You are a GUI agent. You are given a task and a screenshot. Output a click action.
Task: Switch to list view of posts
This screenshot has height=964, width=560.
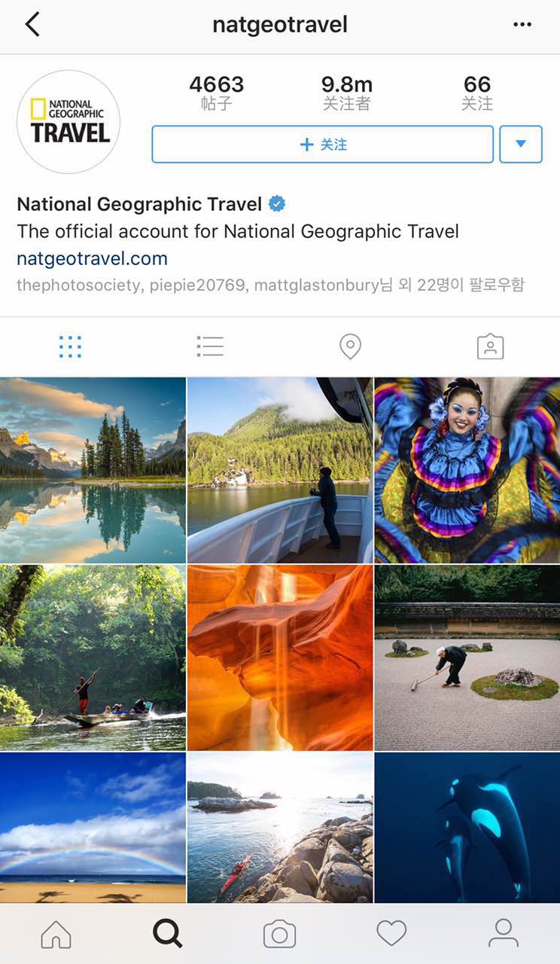(210, 346)
